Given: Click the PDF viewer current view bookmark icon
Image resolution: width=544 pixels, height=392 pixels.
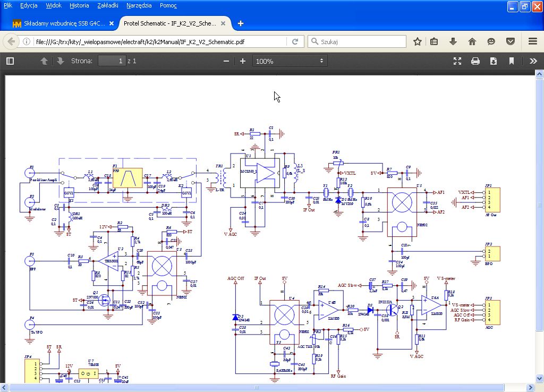Looking at the screenshot, I should pyautogui.click(x=512, y=61).
